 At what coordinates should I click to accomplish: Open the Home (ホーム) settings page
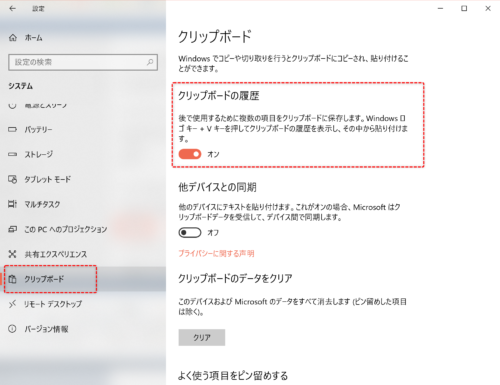coord(83,38)
